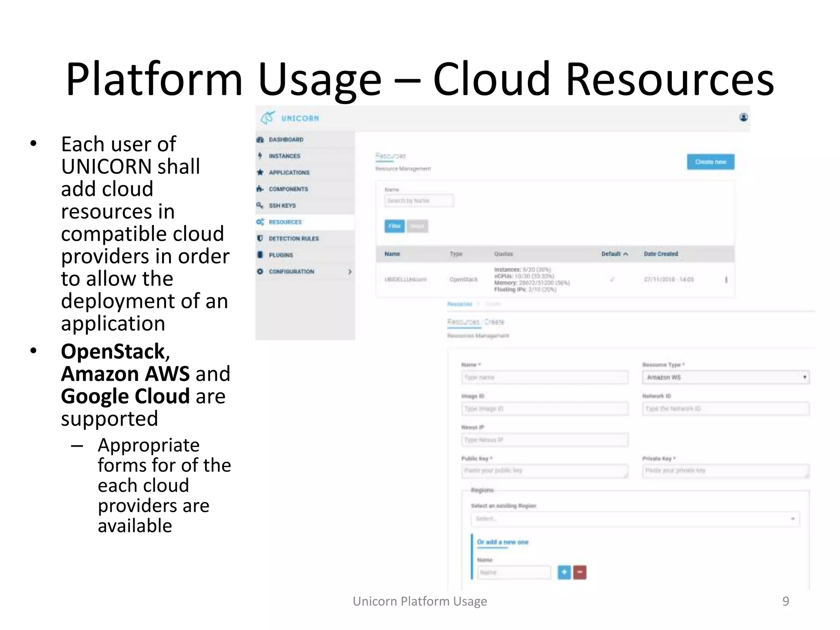Click the Resources breadcrumb link
Viewport: 840px width, 630px height.
[459, 304]
